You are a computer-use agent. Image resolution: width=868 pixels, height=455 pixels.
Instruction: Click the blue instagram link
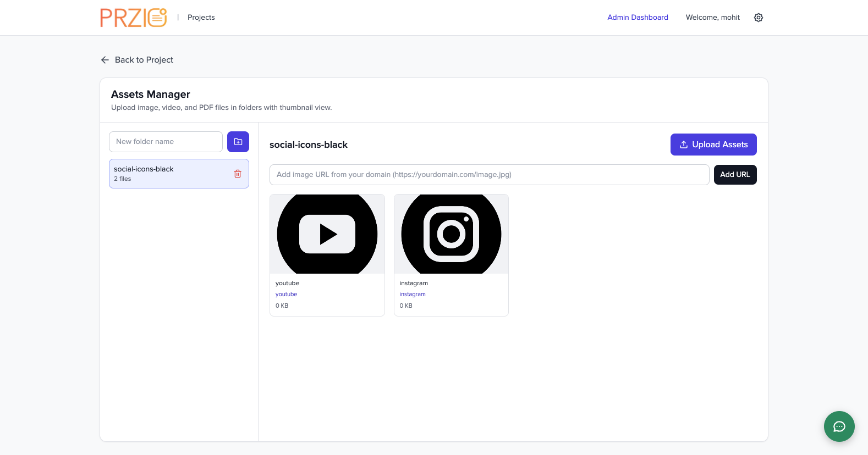tap(413, 295)
